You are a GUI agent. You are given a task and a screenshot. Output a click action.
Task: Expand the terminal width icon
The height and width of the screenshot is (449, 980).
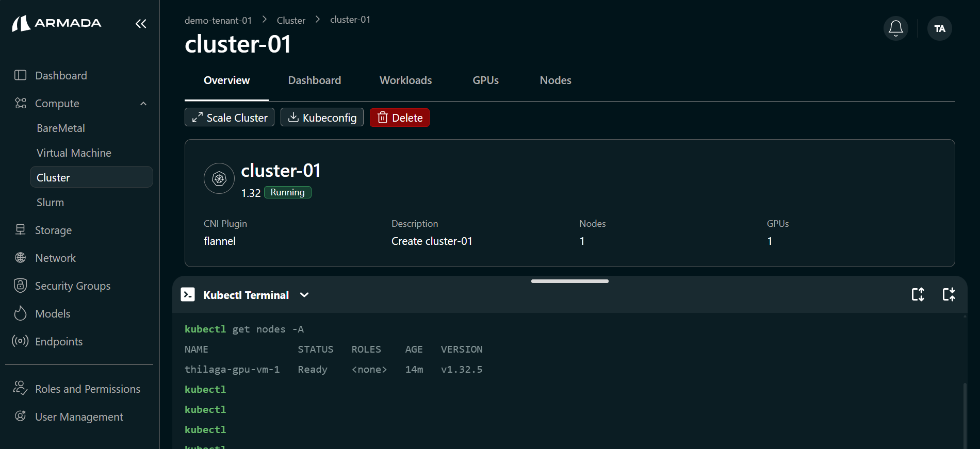[949, 294]
